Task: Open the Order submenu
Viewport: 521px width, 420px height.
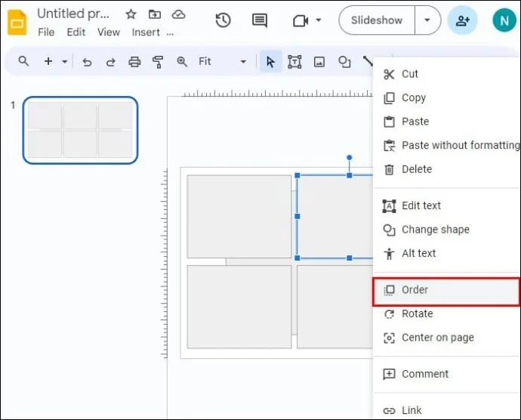Action: pyautogui.click(x=446, y=292)
